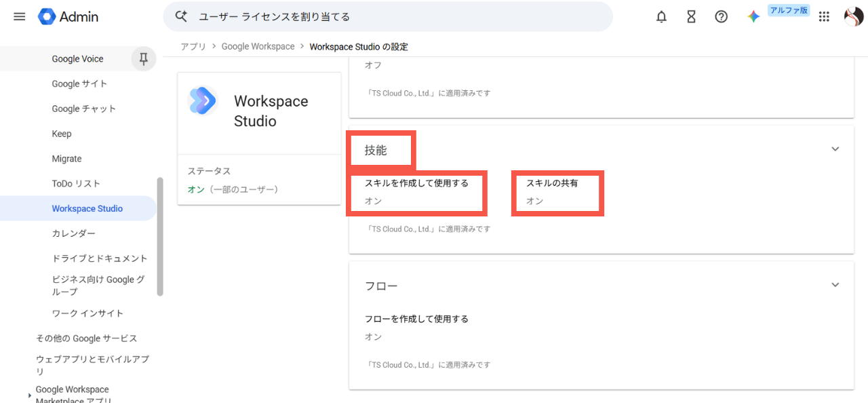This screenshot has height=403, width=868.
Task: Open the ステータス setting row
Action: click(259, 180)
